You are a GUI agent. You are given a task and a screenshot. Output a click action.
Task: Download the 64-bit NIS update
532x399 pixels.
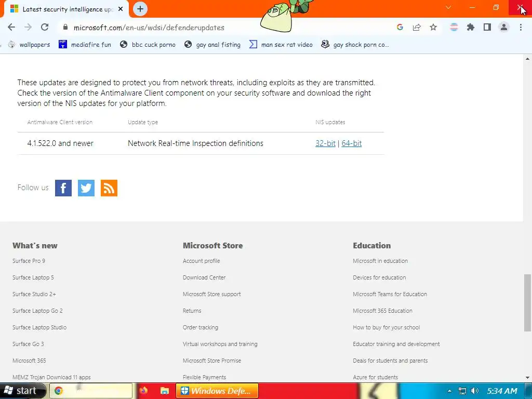click(352, 143)
